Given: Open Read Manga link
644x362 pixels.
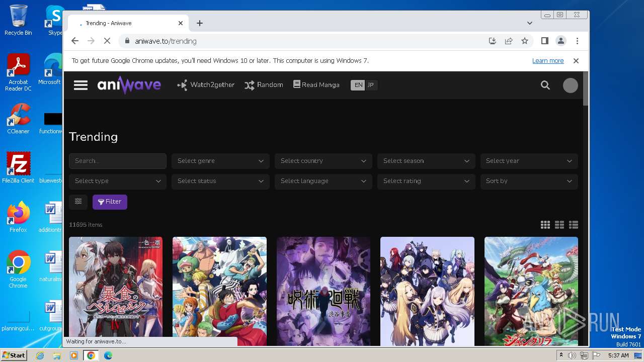Looking at the screenshot, I should pos(316,85).
